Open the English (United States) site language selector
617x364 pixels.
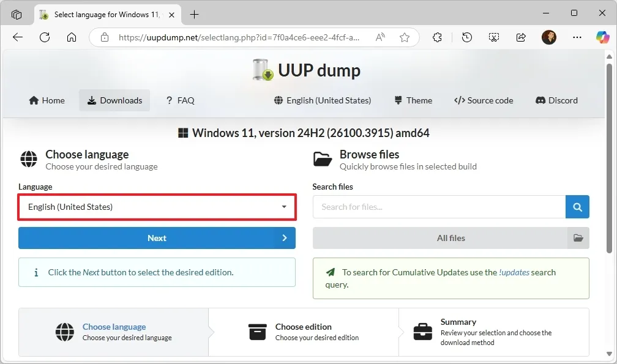coord(322,100)
